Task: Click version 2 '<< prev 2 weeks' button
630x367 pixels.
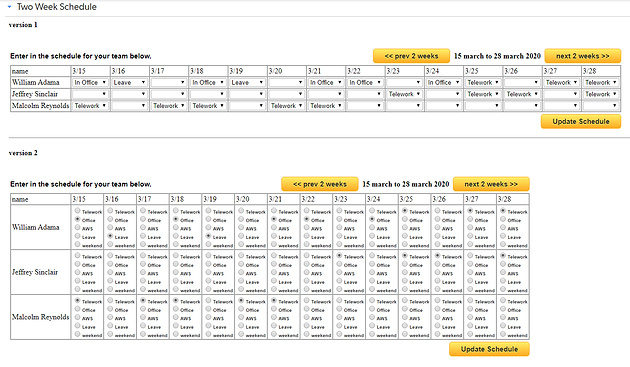Action: click(320, 184)
